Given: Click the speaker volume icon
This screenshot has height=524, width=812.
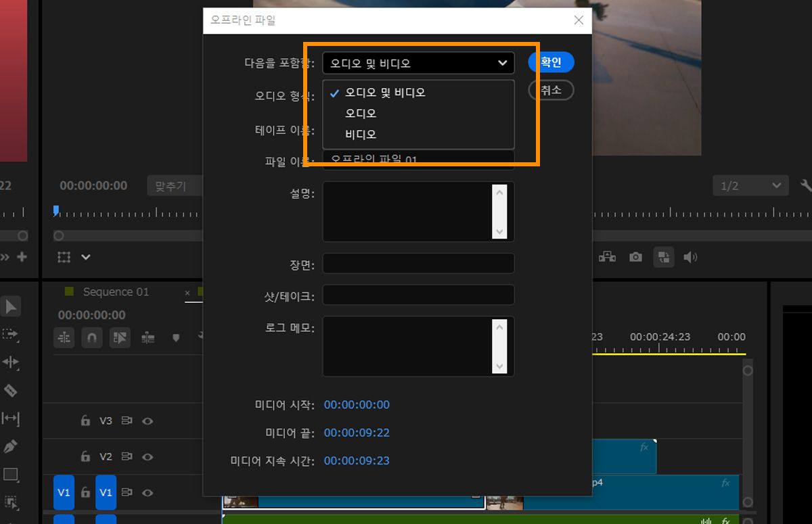Looking at the screenshot, I should (x=690, y=258).
